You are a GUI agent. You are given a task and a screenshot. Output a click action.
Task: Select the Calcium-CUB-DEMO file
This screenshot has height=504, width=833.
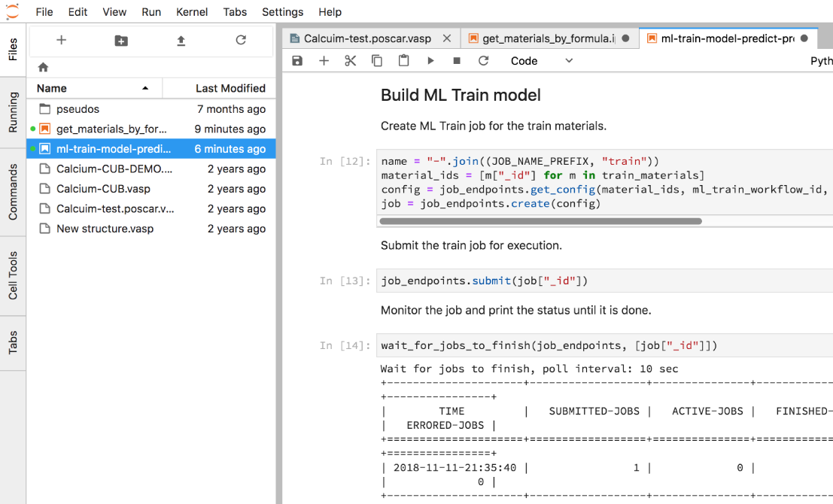coord(151,169)
